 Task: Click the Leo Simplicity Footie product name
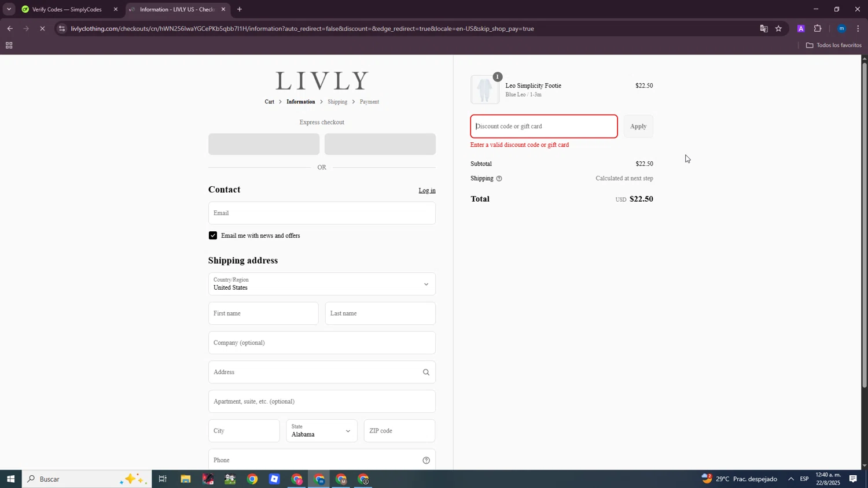tap(534, 86)
